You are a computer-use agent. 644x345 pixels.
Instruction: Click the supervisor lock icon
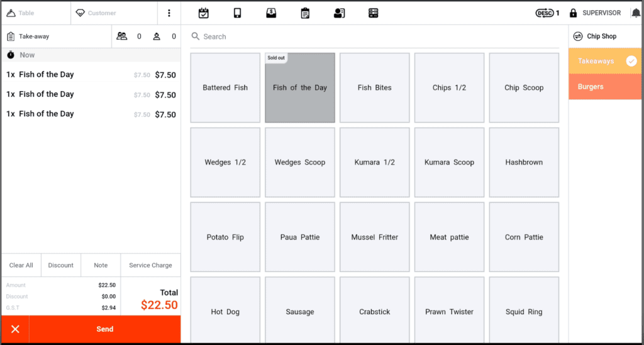tap(573, 13)
